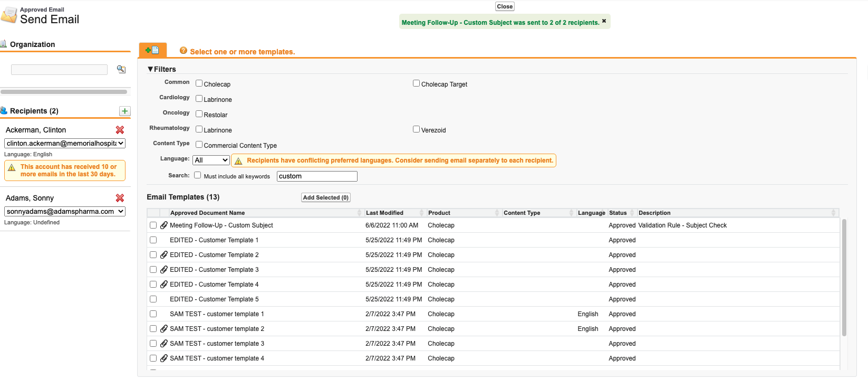
Task: Click the green plus add recipient icon
Action: [x=124, y=111]
